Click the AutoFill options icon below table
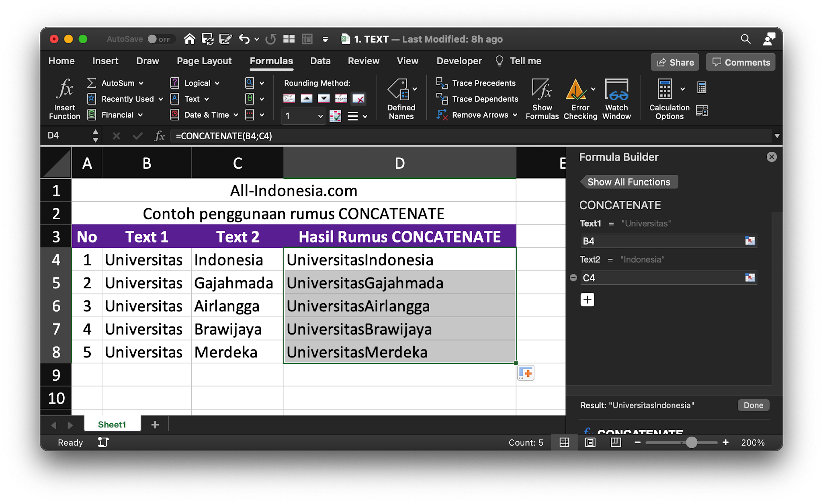The height and width of the screenshot is (504, 823). tap(526, 373)
